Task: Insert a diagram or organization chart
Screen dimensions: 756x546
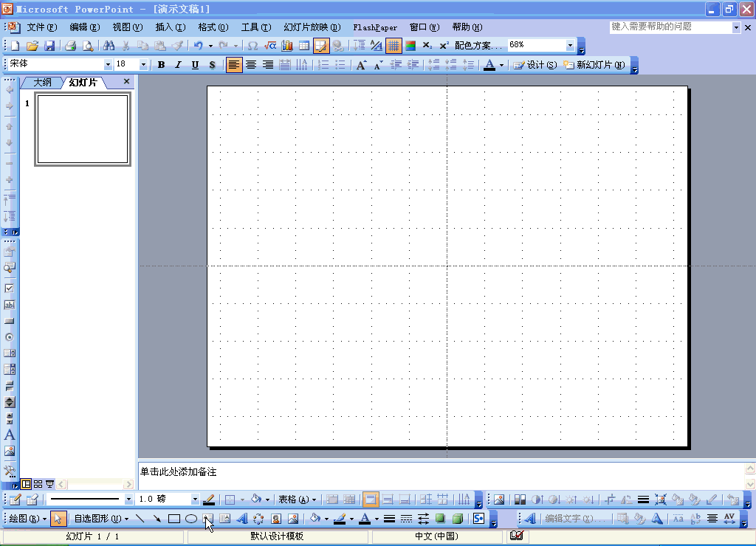Action: click(x=258, y=519)
